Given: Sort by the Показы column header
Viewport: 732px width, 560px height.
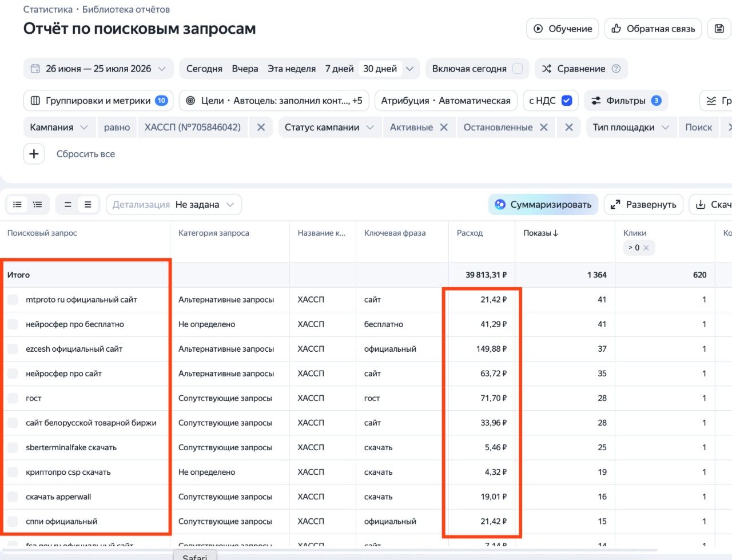Looking at the screenshot, I should click(541, 233).
